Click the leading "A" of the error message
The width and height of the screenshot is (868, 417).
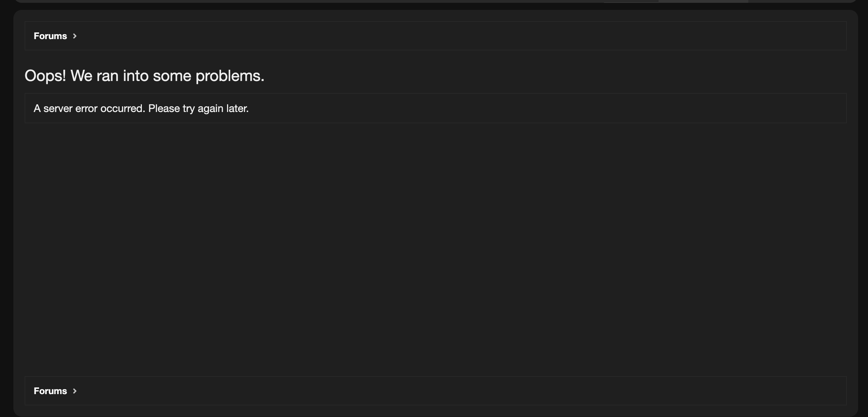(x=37, y=108)
